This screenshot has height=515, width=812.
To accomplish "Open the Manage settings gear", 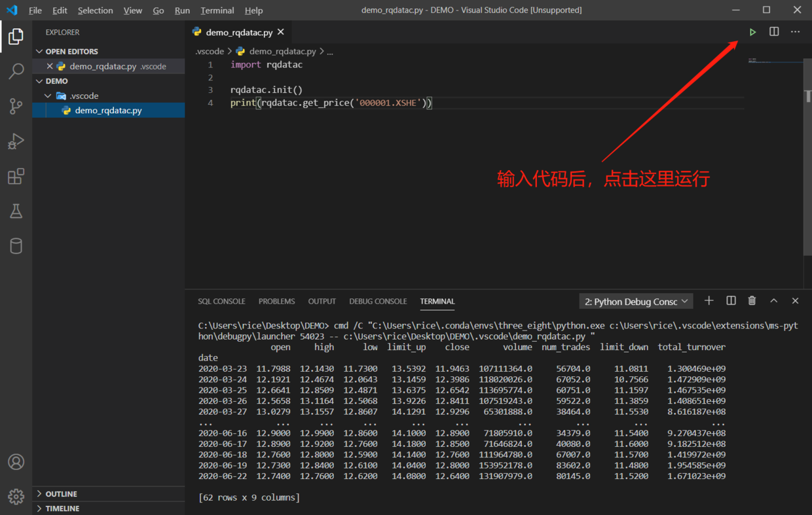I will (x=16, y=496).
